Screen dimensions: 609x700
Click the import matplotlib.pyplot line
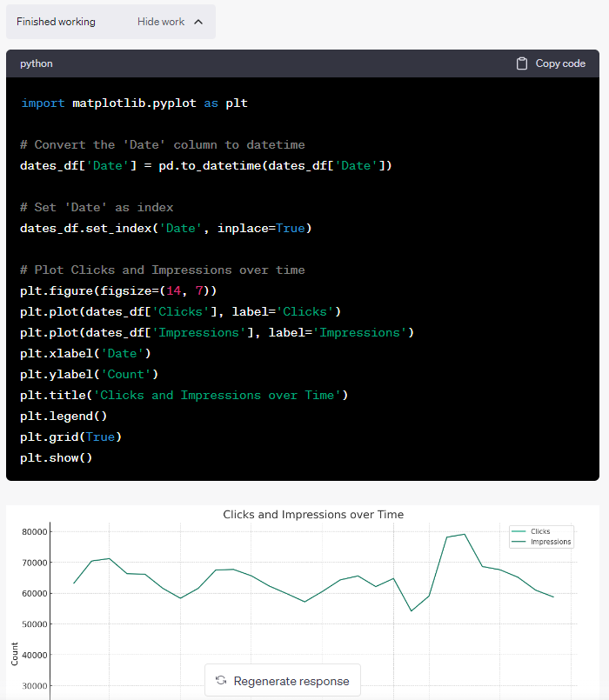point(134,103)
